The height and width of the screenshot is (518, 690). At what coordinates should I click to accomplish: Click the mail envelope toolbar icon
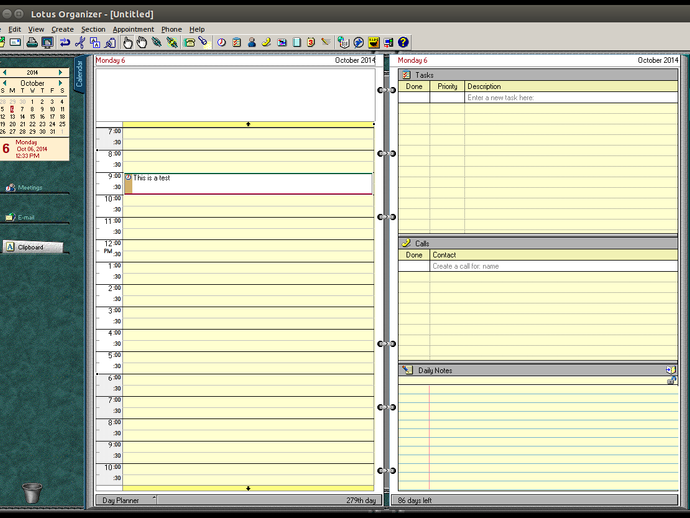(x=15, y=42)
